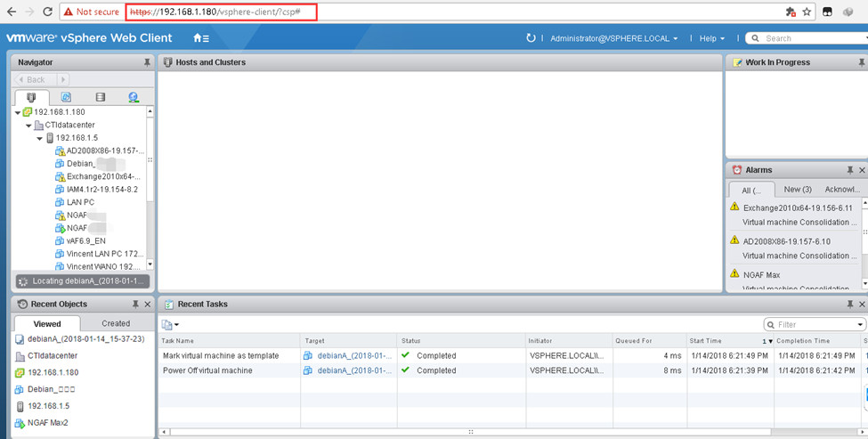Open navigator history forward arrow
868x439 pixels.
[62, 80]
